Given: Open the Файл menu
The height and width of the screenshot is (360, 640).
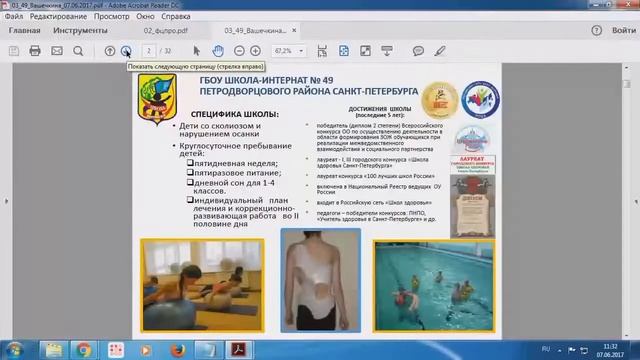Looking at the screenshot, I should coord(14,17).
